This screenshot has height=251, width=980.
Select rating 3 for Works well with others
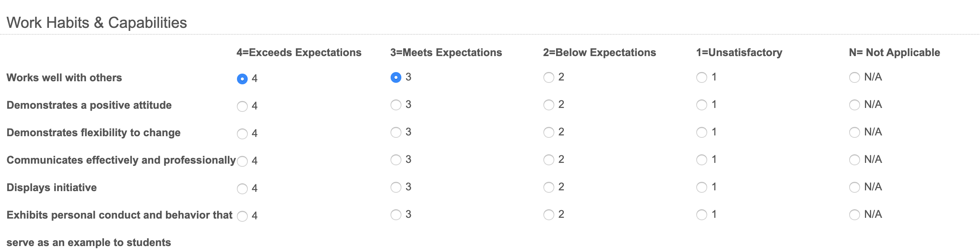[396, 77]
